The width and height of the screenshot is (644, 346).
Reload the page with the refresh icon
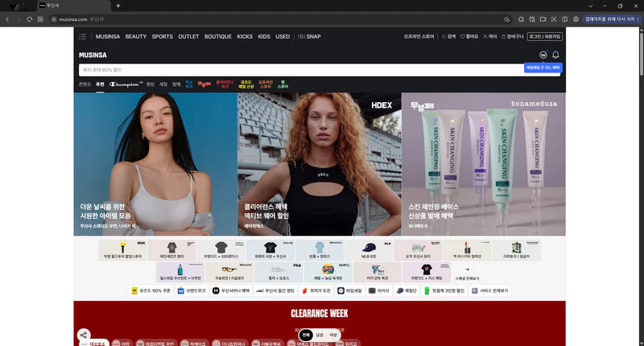tap(30, 19)
